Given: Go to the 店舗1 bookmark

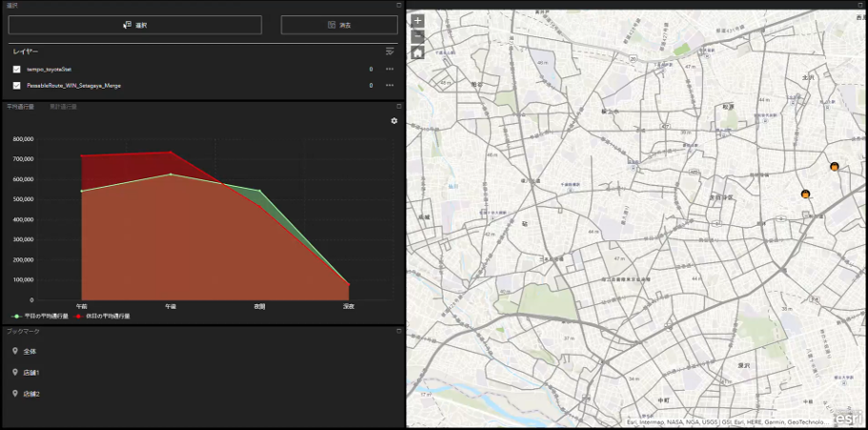Looking at the screenshot, I should (31, 373).
